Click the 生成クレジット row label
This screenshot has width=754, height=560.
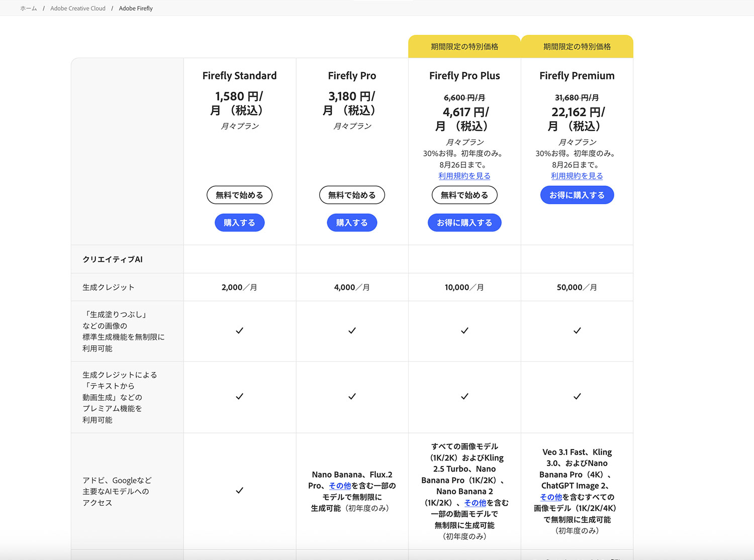pyautogui.click(x=109, y=287)
